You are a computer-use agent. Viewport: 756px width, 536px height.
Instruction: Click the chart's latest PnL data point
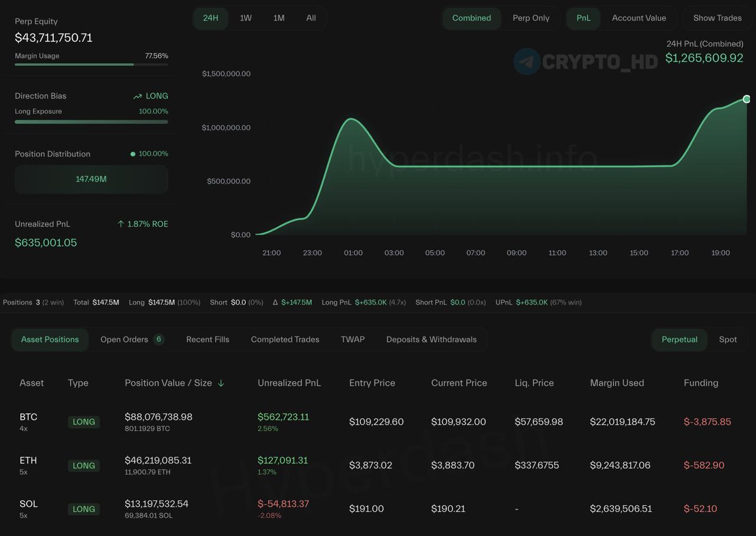click(x=747, y=99)
